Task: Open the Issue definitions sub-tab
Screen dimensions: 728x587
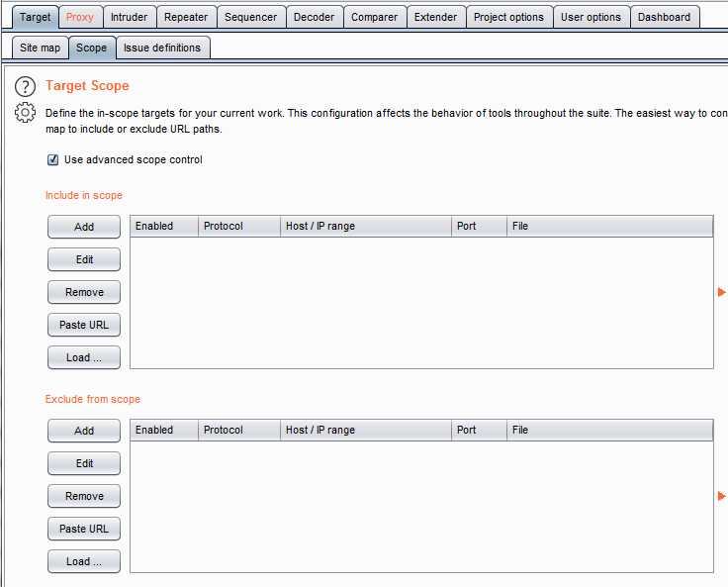Action: point(162,48)
